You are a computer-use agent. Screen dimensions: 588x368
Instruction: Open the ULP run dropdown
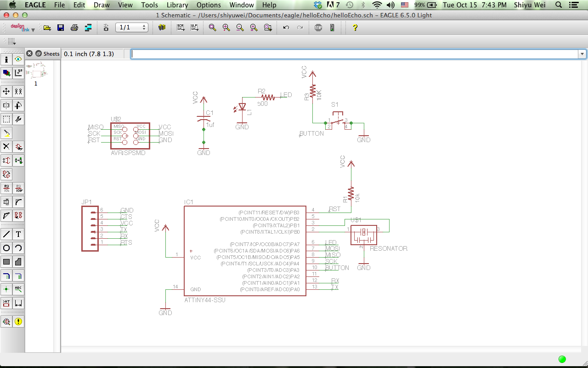(x=195, y=28)
